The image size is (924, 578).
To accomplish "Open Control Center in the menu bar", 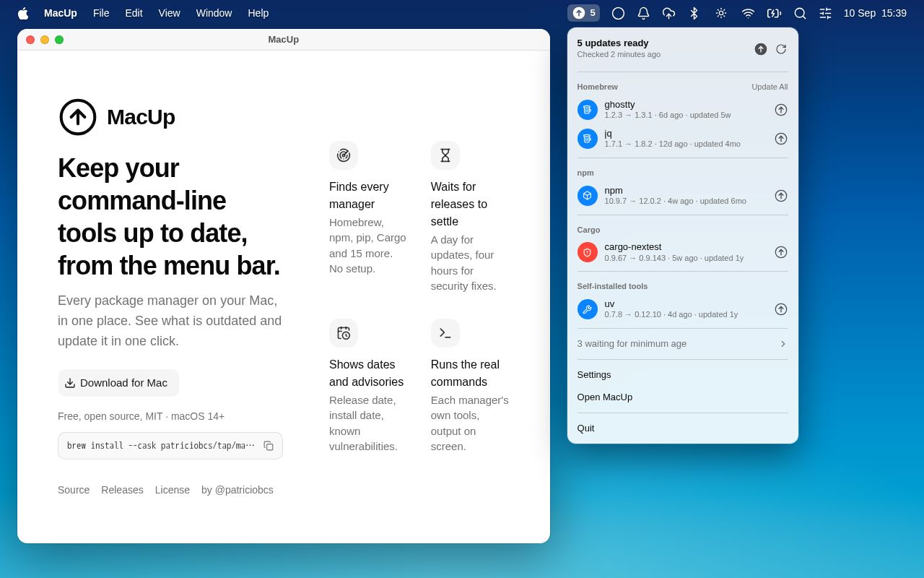I will 826,13.
